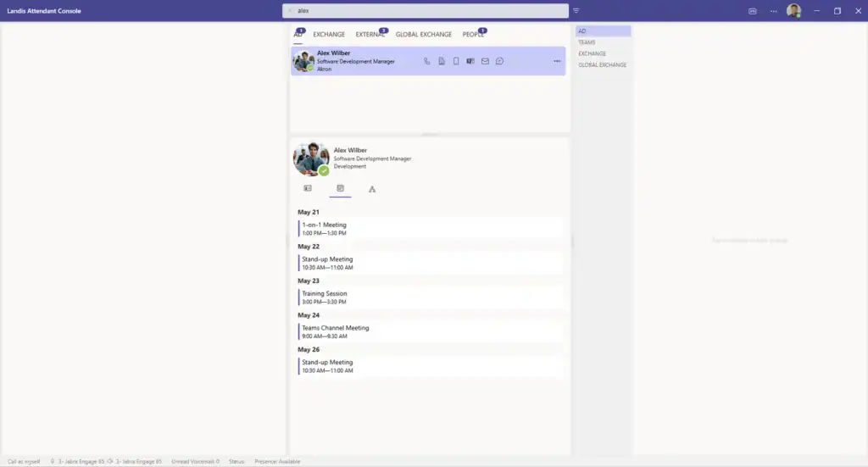
Task: Click the Landis Attendant Console title
Action: point(44,10)
